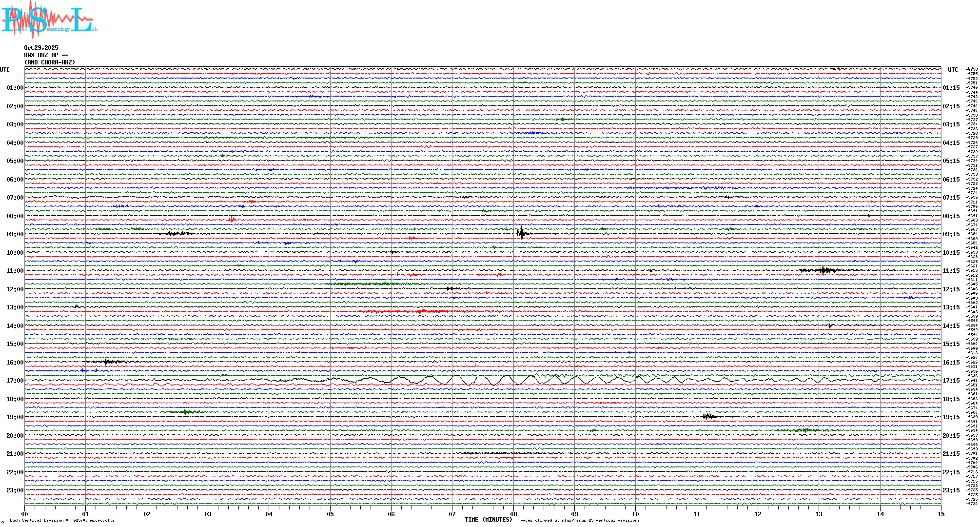Click the TIME (MINUTES) axis title
Screen dimensions: 980x527
pyautogui.click(x=489, y=520)
